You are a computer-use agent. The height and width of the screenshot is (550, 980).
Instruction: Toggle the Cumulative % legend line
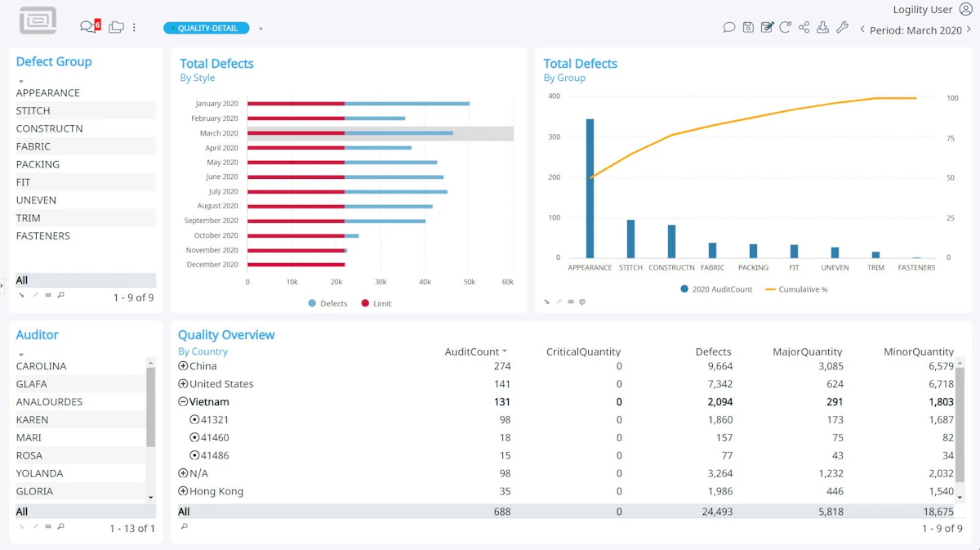click(796, 289)
